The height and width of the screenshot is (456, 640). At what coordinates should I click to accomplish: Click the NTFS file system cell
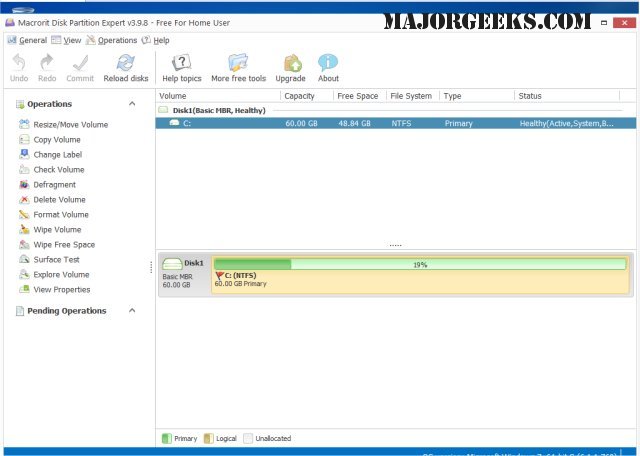click(401, 123)
